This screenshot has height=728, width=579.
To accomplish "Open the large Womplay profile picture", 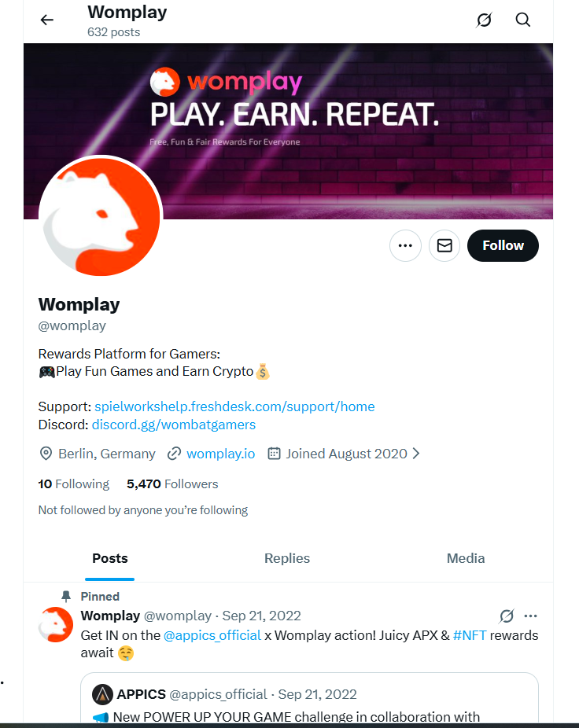I will (100, 216).
